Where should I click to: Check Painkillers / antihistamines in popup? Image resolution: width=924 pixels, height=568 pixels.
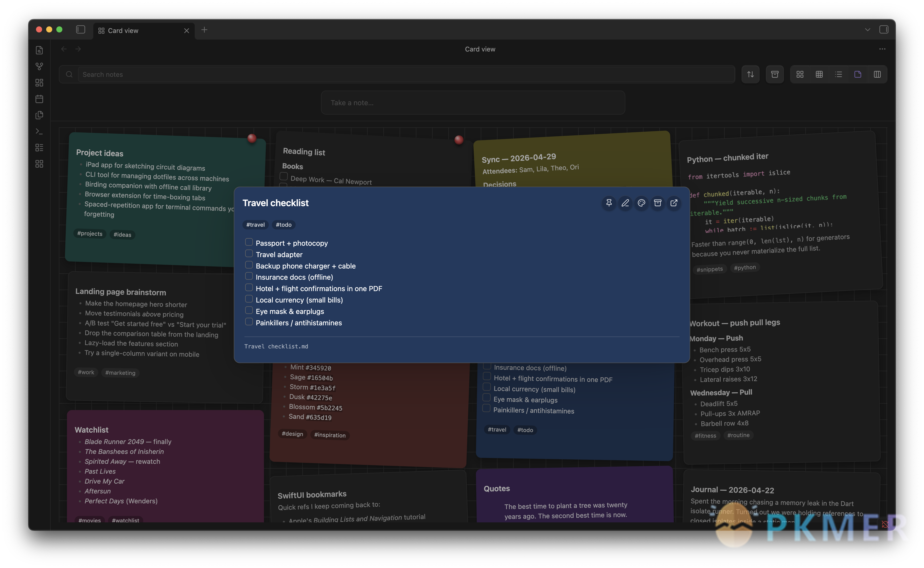[249, 322]
